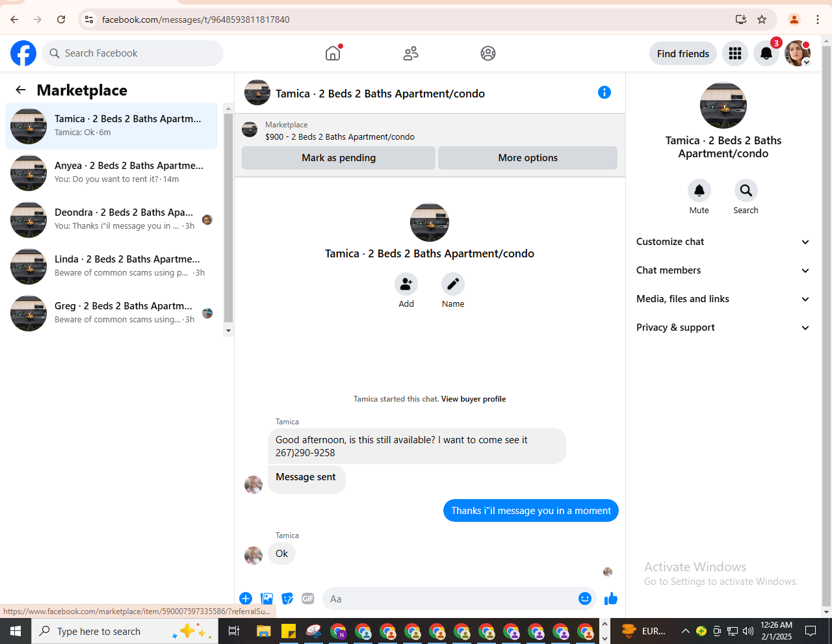Click the Search Facebook field
This screenshot has width=832, height=644.
[x=133, y=53]
